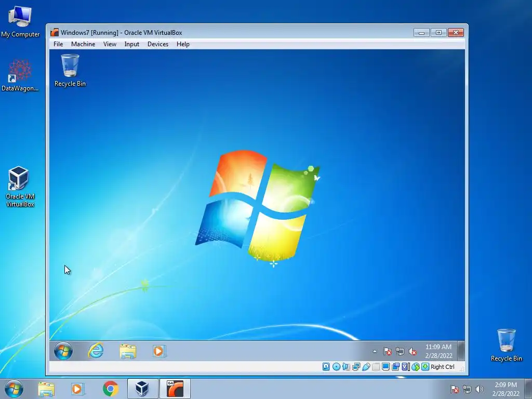Image resolution: width=532 pixels, height=399 pixels.
Task: Open the File menu in VirtualBox
Action: pos(58,44)
